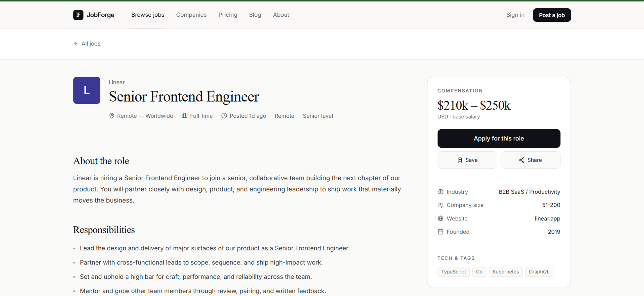The width and height of the screenshot is (644, 296).
Task: Click the briefcase icon next to Full-time
Action: [185, 116]
